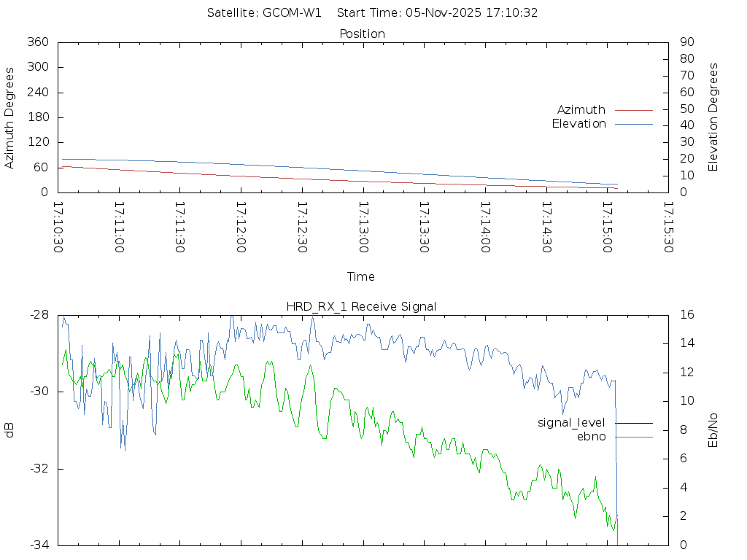This screenshot has height=560, width=747.
Task: Select the red Azimuth legend line sample
Action: [x=633, y=110]
